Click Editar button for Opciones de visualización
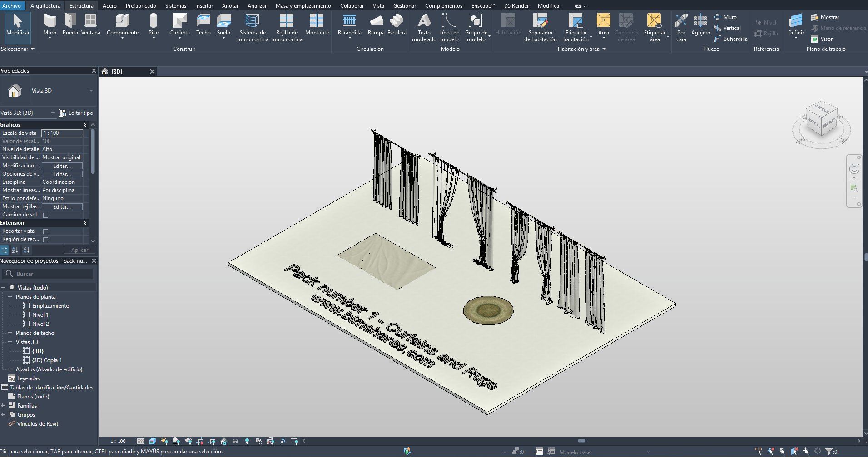The height and width of the screenshot is (457, 868). [x=62, y=174]
